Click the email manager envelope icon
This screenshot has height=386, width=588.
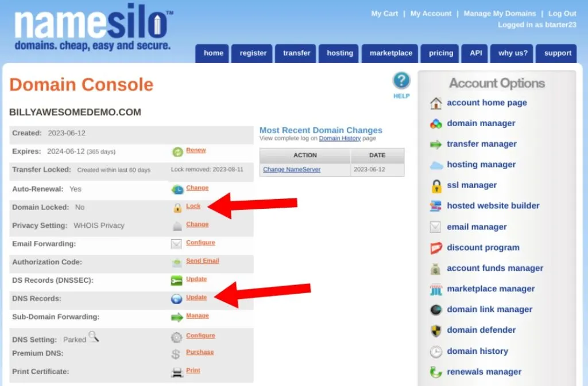pyautogui.click(x=435, y=227)
